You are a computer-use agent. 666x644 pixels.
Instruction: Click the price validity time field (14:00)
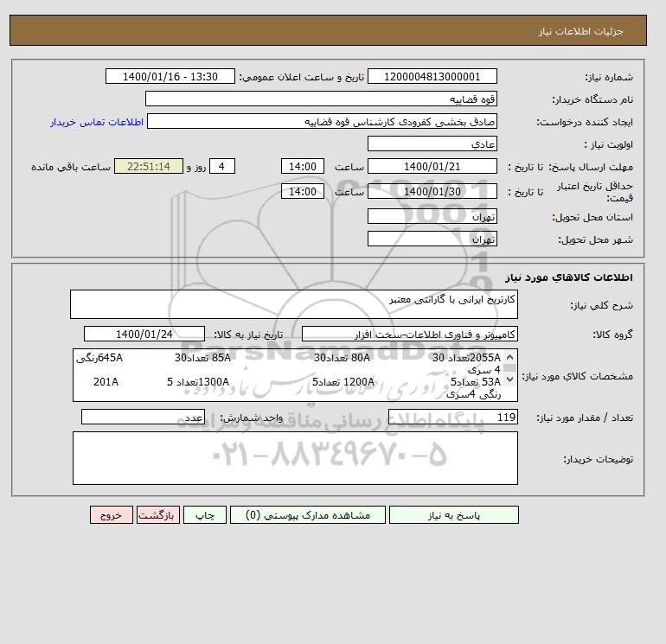(303, 191)
